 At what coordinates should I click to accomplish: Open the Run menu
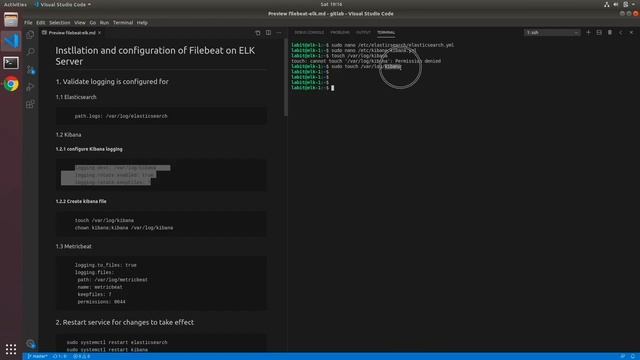[x=104, y=23]
